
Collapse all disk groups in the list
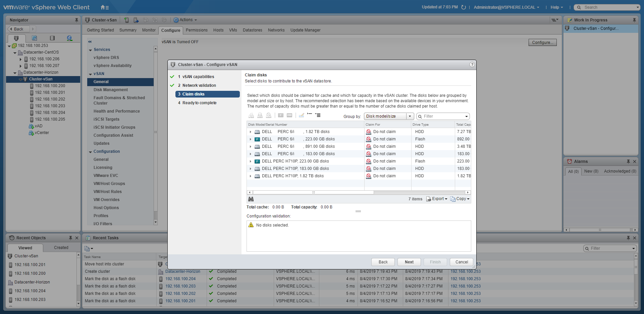(x=310, y=115)
